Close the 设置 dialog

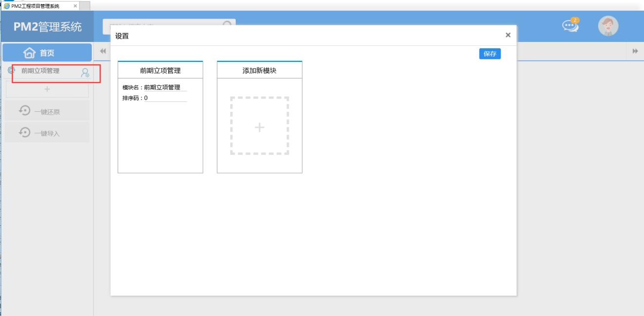tap(508, 35)
